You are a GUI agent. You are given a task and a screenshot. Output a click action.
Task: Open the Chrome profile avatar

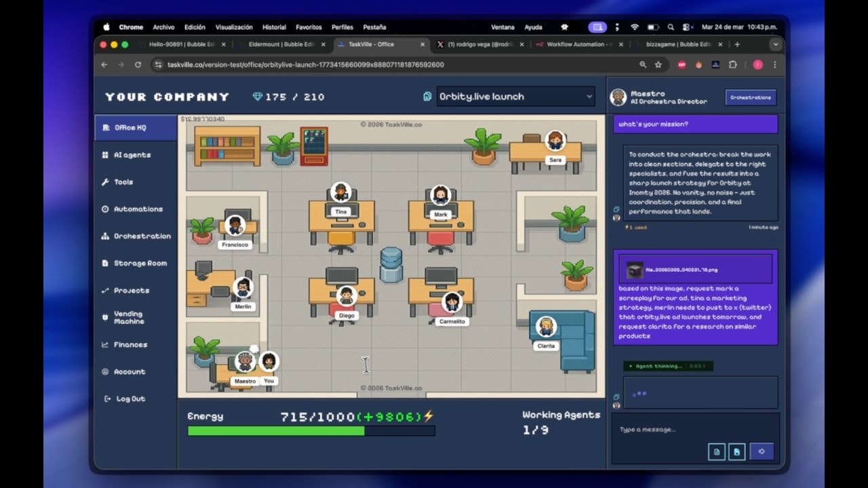757,64
